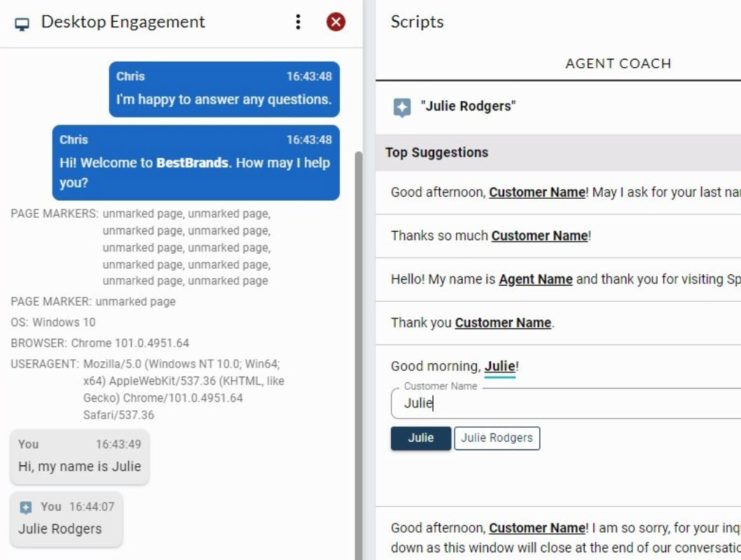The image size is (741, 560).
Task: Click the Desktop Engagement monitor icon
Action: click(x=22, y=23)
